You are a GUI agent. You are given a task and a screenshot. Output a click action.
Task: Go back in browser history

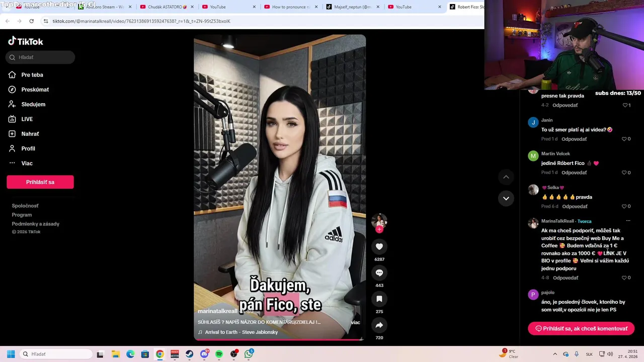coord(7,21)
